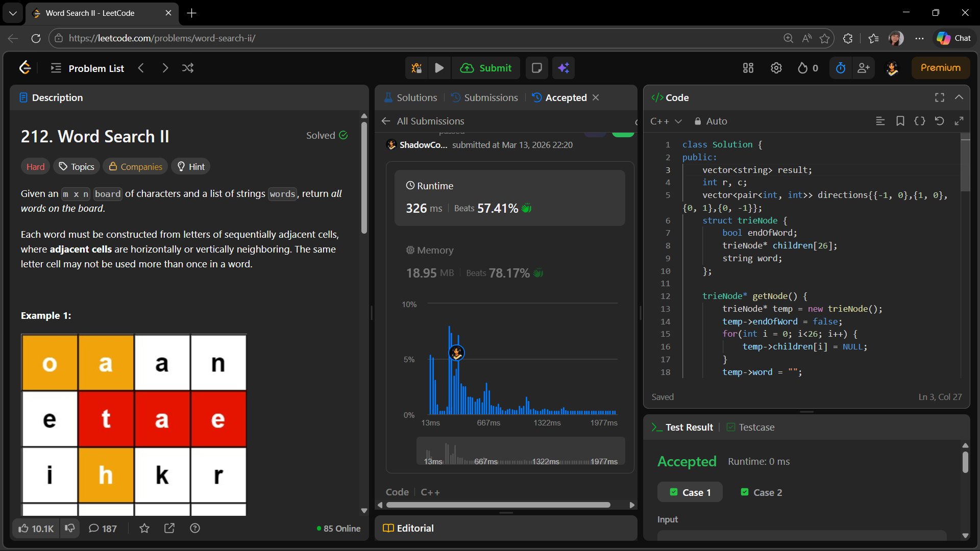Click the runtime distribution range slider

click(521, 452)
